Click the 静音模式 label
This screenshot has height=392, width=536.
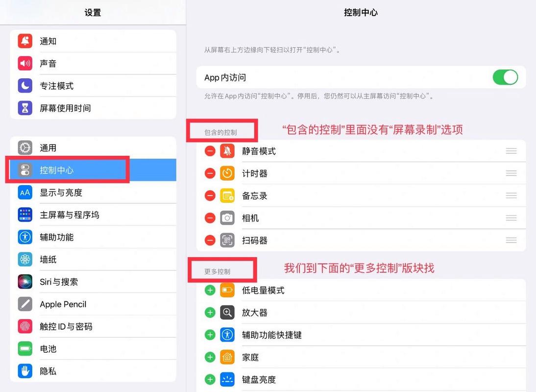259,151
